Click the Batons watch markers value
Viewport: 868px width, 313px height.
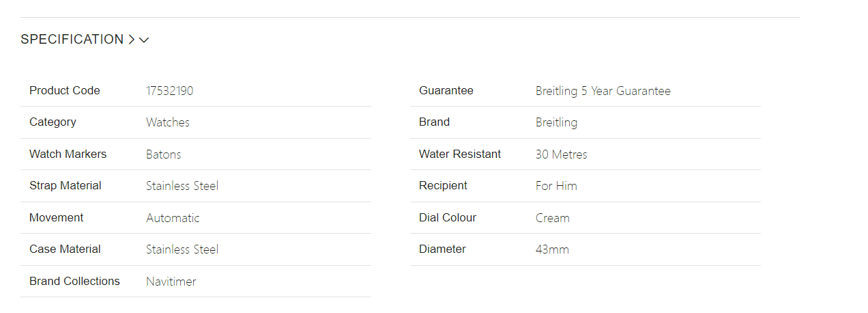click(164, 154)
